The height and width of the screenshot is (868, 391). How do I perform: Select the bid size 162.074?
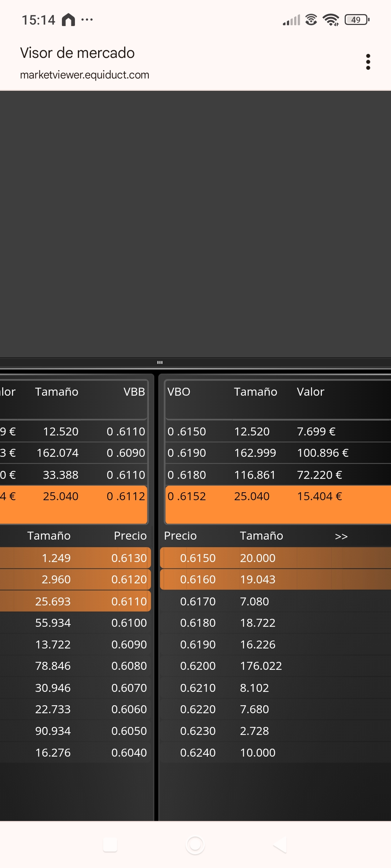[58, 453]
